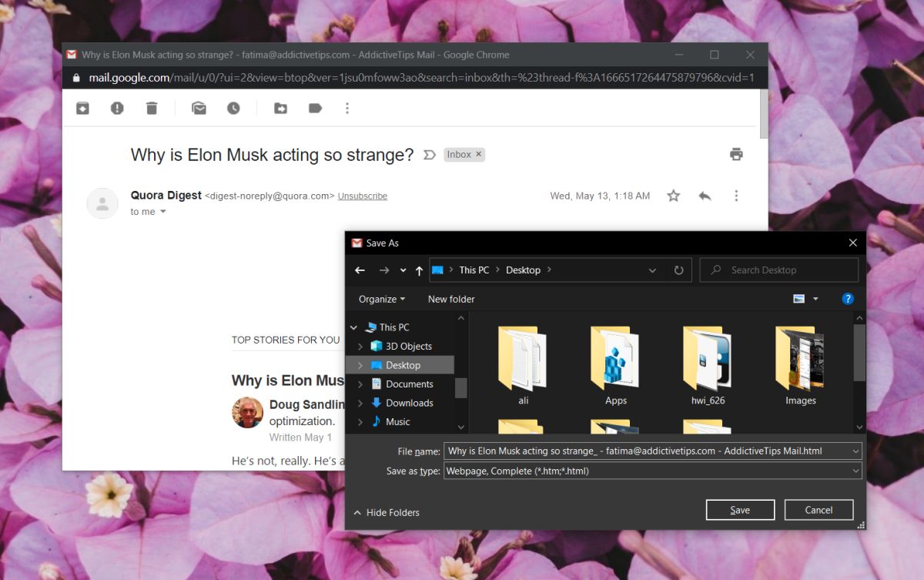Select the "Apps" folder
The height and width of the screenshot is (580, 924).
pos(616,366)
